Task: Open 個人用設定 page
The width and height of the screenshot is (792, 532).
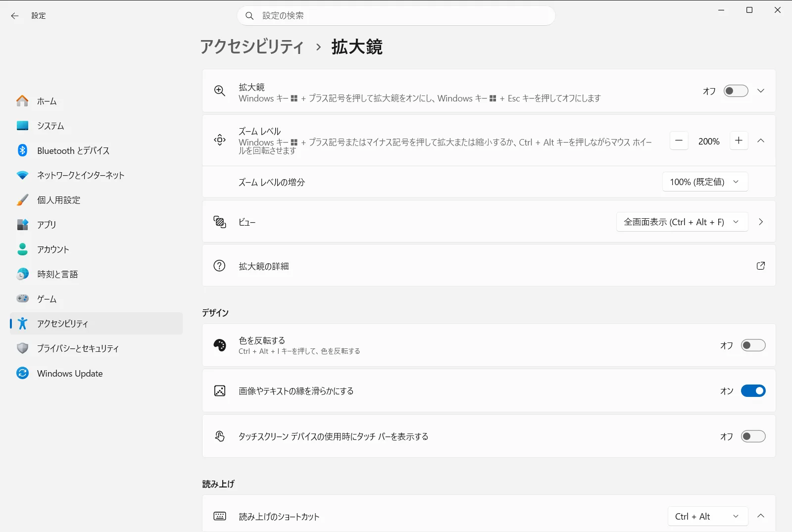Action: tap(96, 200)
